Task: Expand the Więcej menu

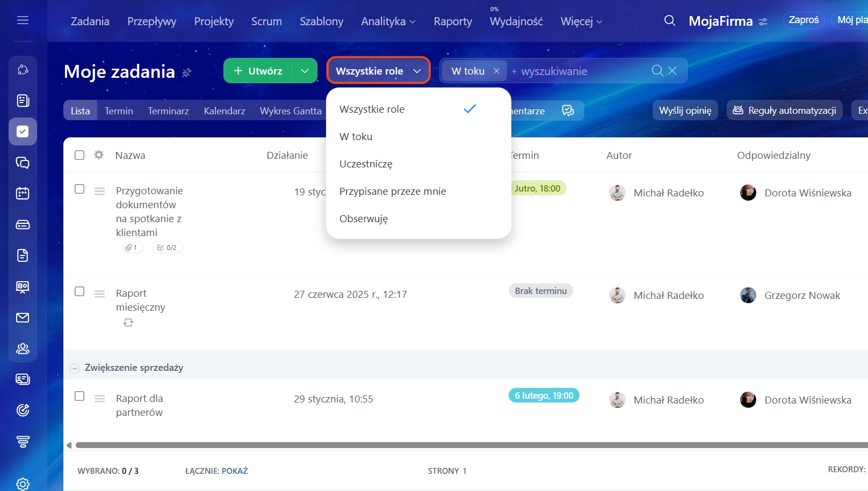Action: pos(582,21)
